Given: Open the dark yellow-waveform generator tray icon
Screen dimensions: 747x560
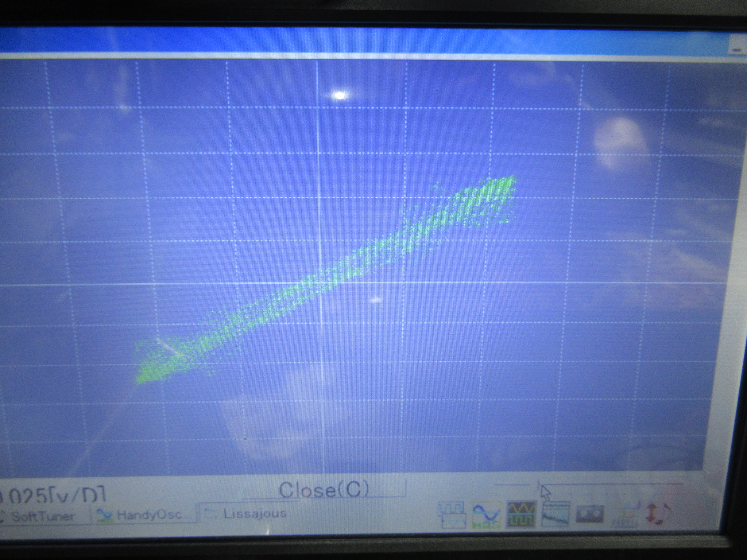Looking at the screenshot, I should click(x=522, y=514).
